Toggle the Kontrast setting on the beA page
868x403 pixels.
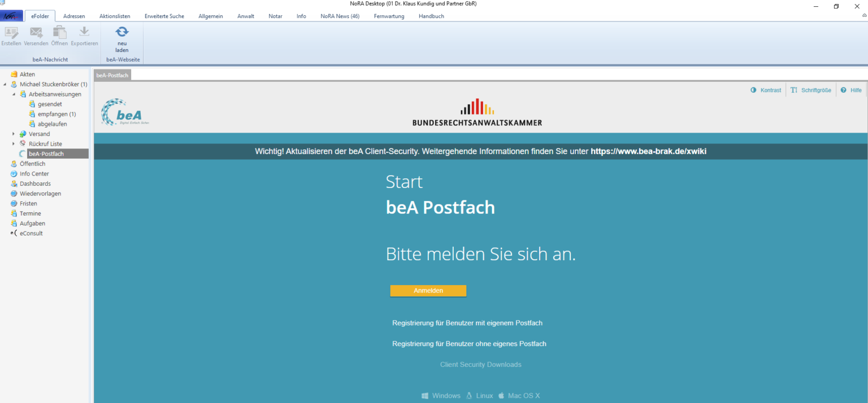(x=766, y=90)
